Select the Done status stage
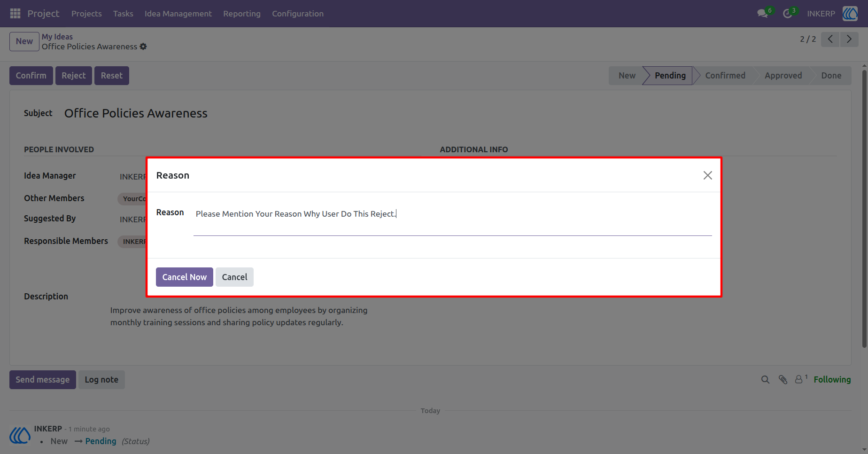Screen dimensions: 868x454 831,76
